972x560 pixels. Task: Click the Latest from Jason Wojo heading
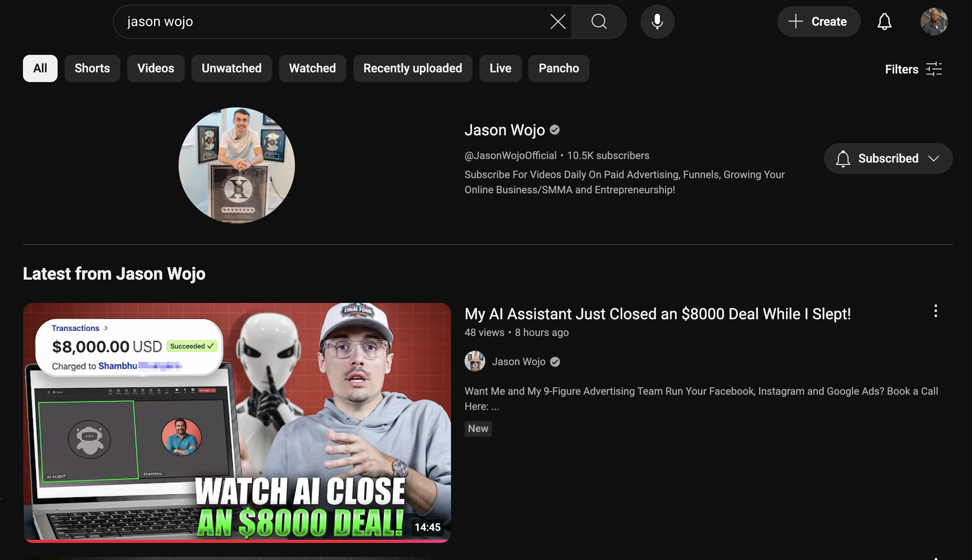[114, 274]
